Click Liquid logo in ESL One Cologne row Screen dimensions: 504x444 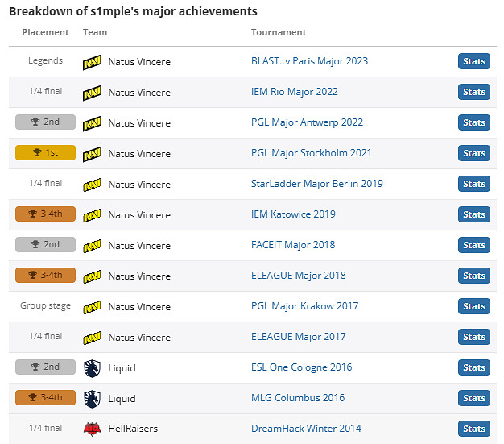click(x=92, y=368)
